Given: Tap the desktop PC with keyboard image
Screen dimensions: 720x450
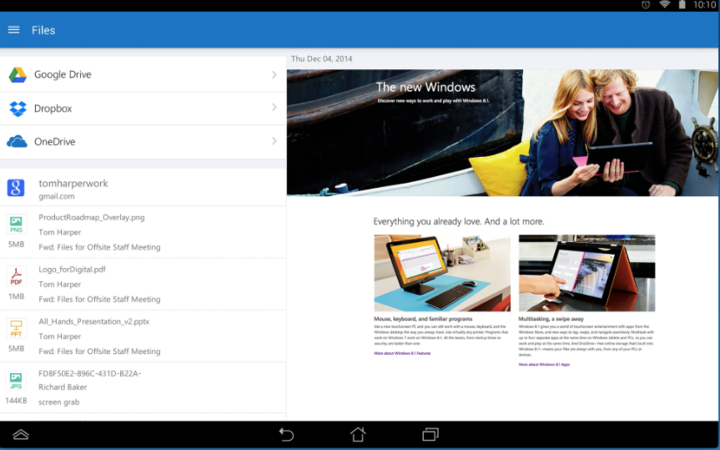Looking at the screenshot, I should [442, 273].
